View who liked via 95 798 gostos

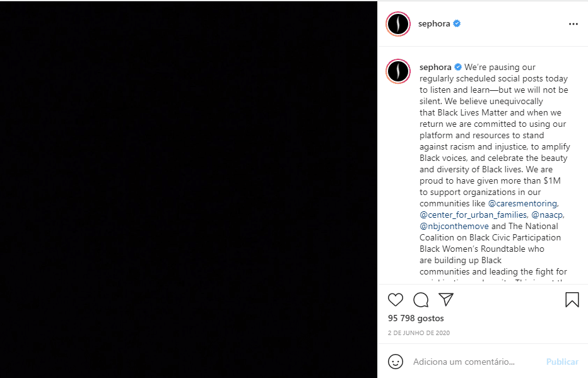(x=416, y=318)
